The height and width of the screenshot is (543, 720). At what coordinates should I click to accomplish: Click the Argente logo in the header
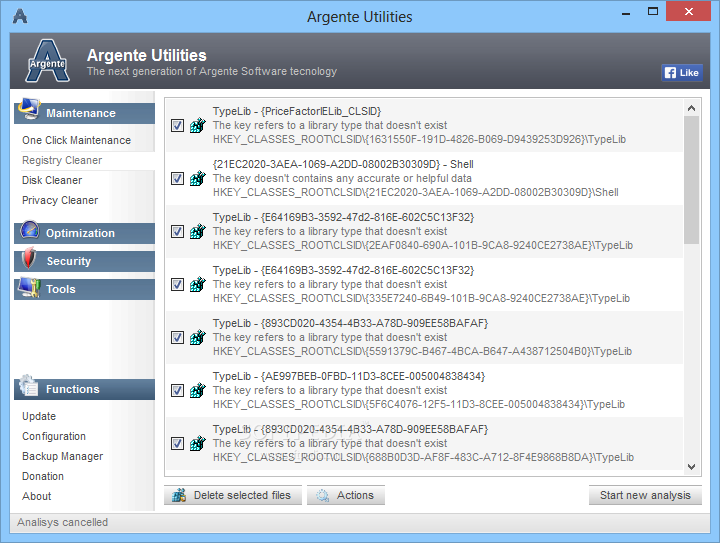(x=47, y=61)
